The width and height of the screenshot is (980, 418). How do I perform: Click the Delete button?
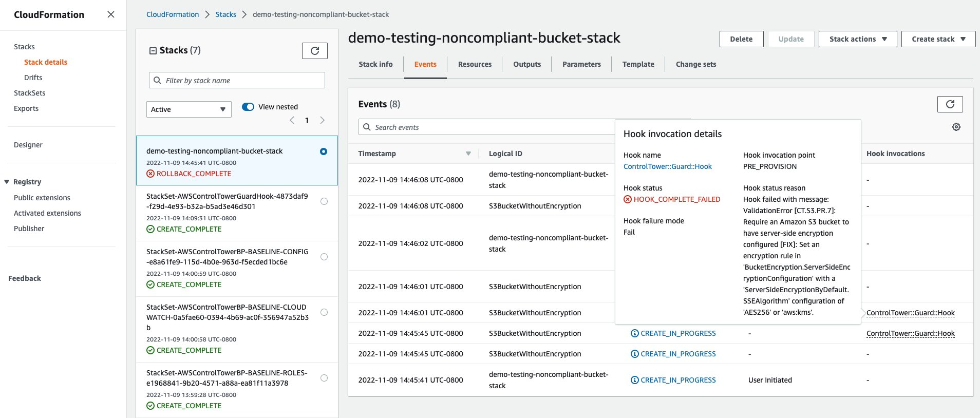pyautogui.click(x=741, y=39)
